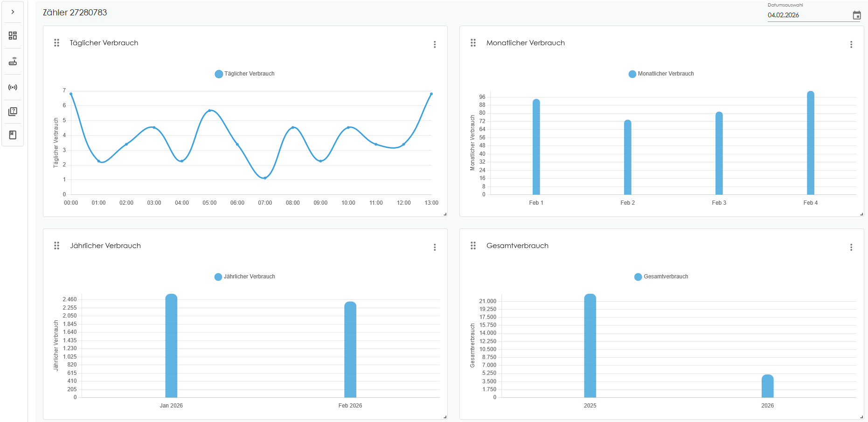Open options menu for Gesamtverbrauch card
The height and width of the screenshot is (422, 868).
[x=851, y=247]
